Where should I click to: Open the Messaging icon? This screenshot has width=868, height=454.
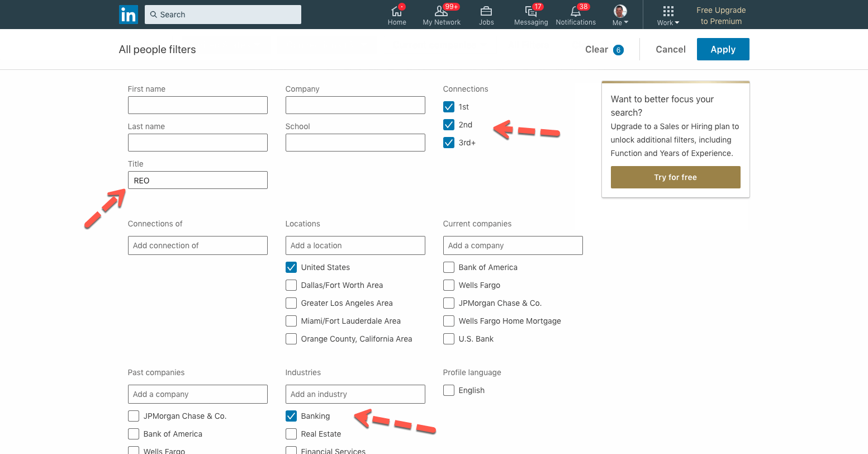(x=531, y=11)
